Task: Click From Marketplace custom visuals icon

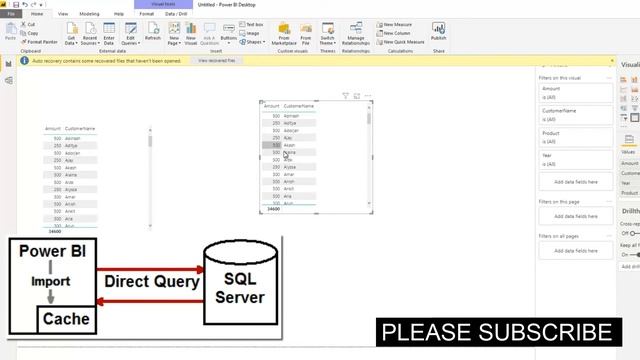Action: pos(284,33)
